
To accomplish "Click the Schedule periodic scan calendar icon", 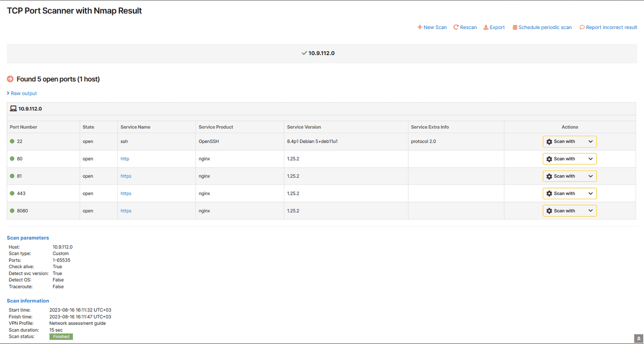I will tap(514, 27).
